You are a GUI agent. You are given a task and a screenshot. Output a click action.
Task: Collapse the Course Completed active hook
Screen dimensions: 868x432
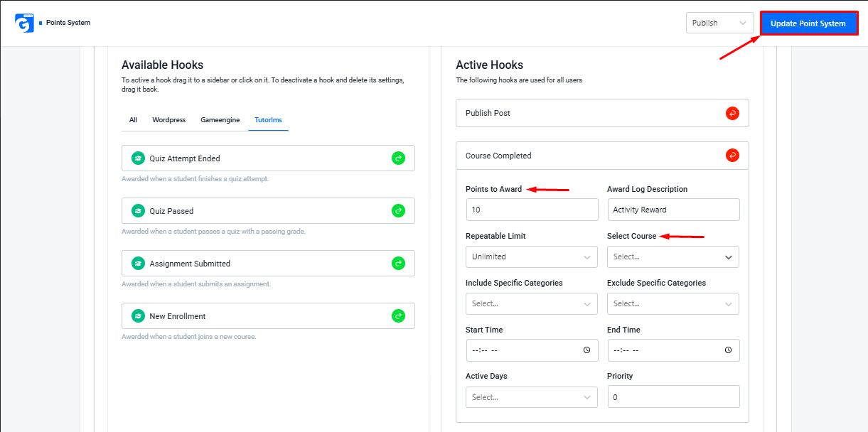click(602, 156)
